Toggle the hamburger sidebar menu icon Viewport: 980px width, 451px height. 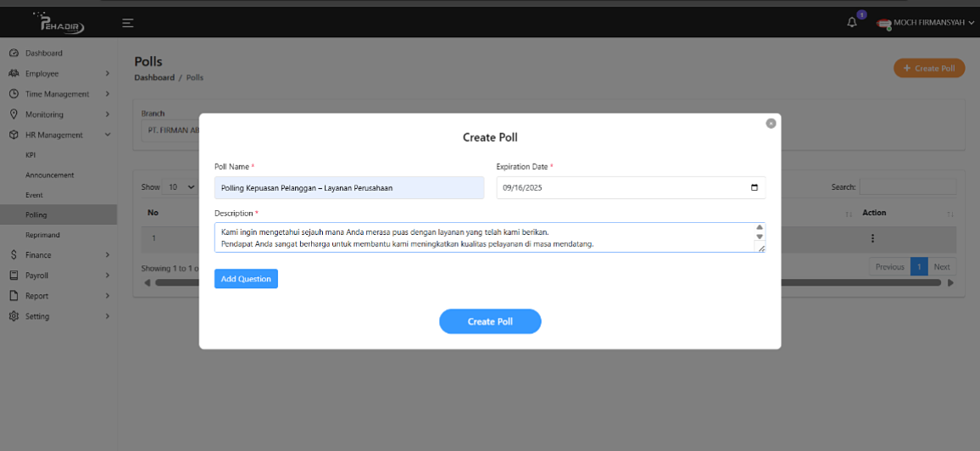(127, 23)
